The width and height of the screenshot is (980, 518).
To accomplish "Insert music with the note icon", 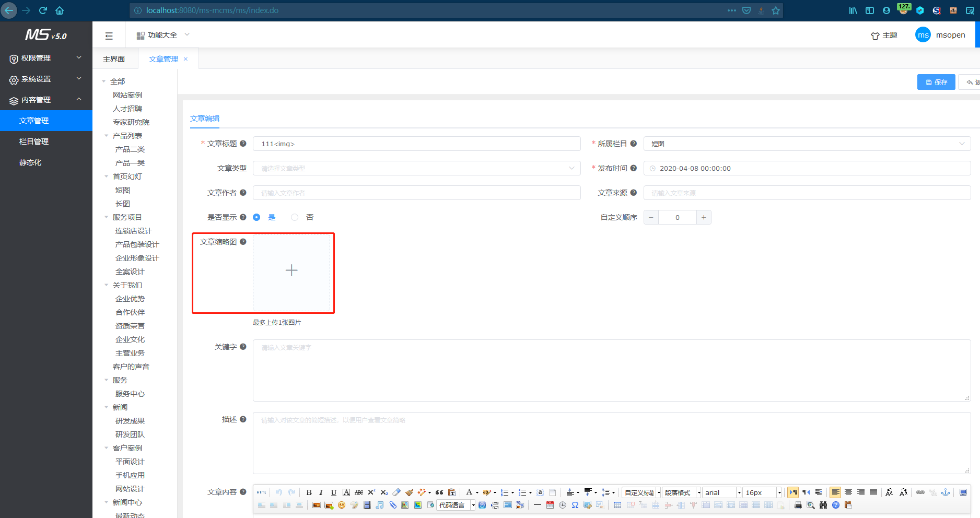I will pos(380,505).
